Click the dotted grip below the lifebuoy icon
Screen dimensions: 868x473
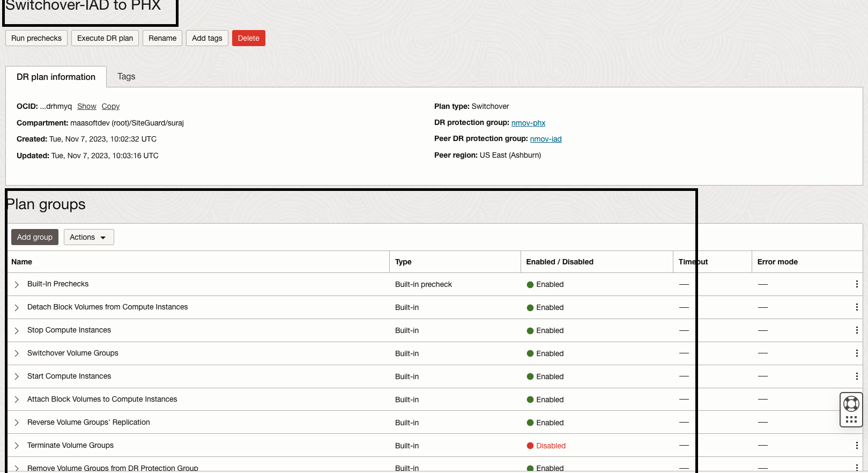[x=851, y=419]
